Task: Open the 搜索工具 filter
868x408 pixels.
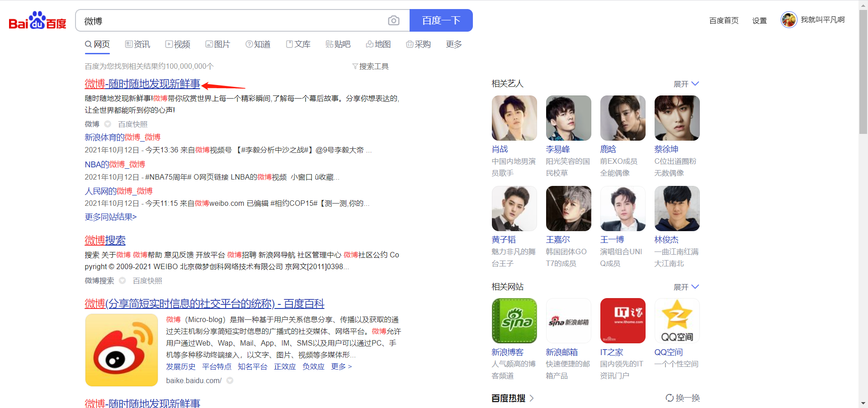Action: [x=370, y=66]
